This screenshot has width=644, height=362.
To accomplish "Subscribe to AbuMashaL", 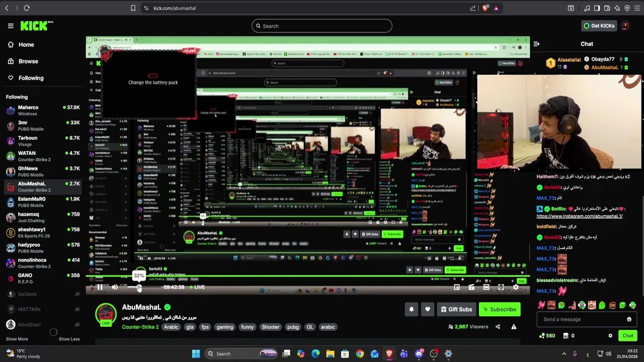I will click(x=500, y=309).
